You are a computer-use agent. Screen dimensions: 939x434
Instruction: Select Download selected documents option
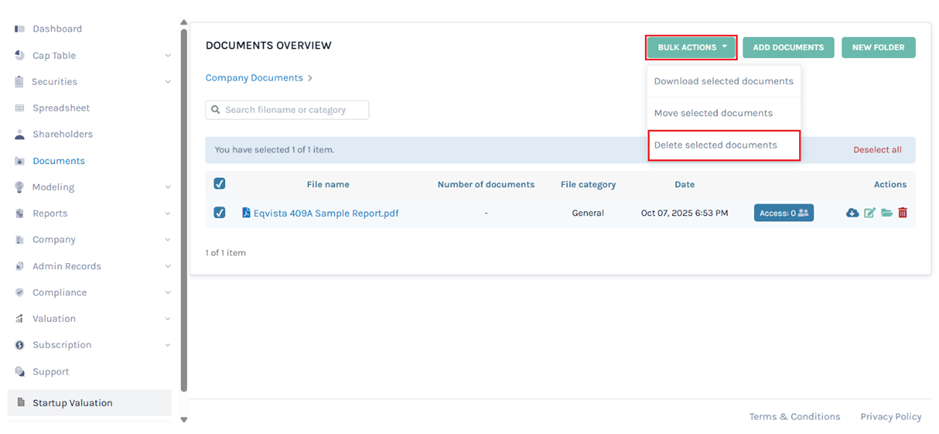(x=723, y=81)
